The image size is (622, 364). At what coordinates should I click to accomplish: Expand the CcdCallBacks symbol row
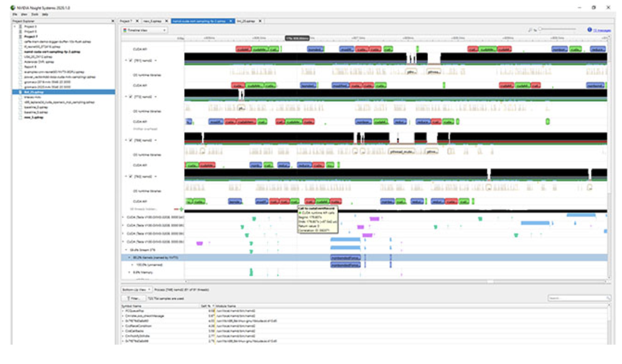tap(123, 330)
